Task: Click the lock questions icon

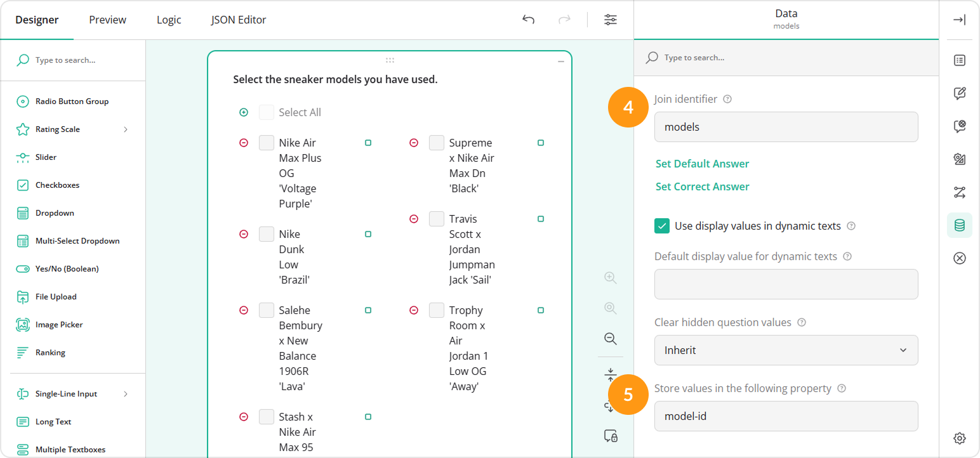Action: (x=611, y=436)
